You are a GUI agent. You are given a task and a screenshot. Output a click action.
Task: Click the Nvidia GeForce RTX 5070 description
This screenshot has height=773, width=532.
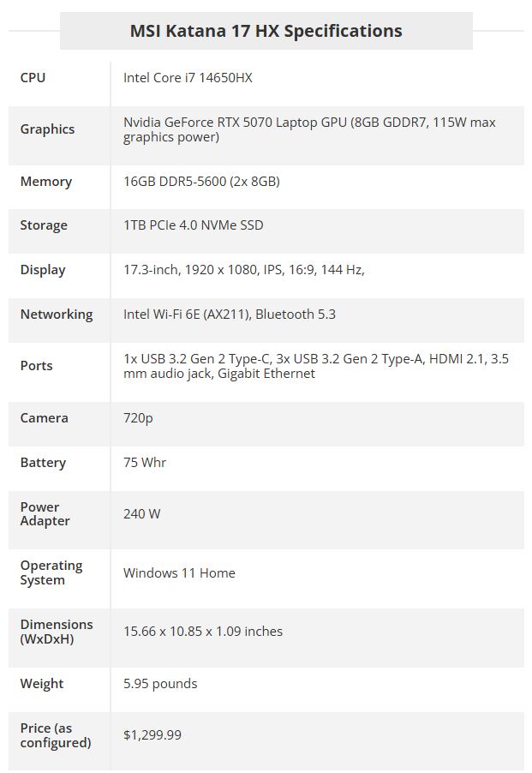[x=309, y=129]
